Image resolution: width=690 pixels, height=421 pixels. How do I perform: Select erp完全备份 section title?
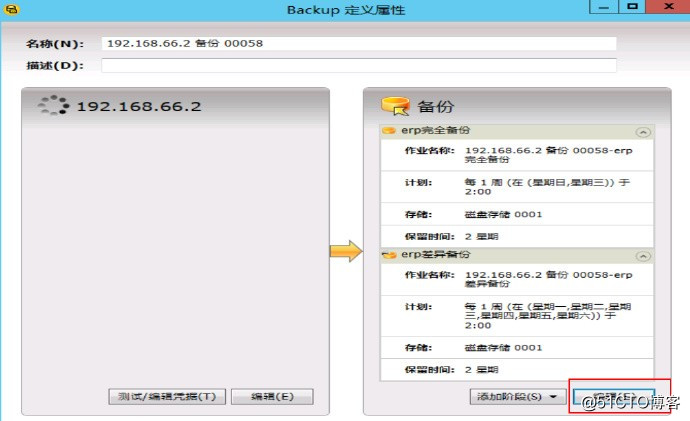[x=435, y=130]
